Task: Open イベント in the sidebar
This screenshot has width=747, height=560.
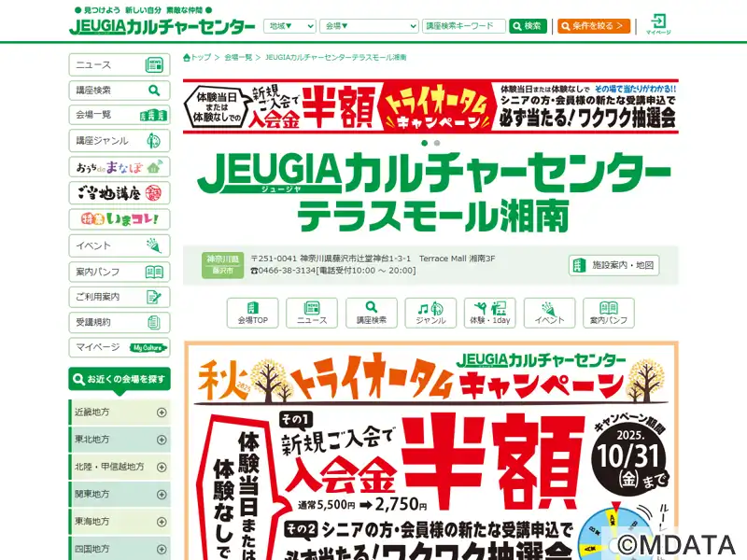Action: pyautogui.click(x=120, y=245)
